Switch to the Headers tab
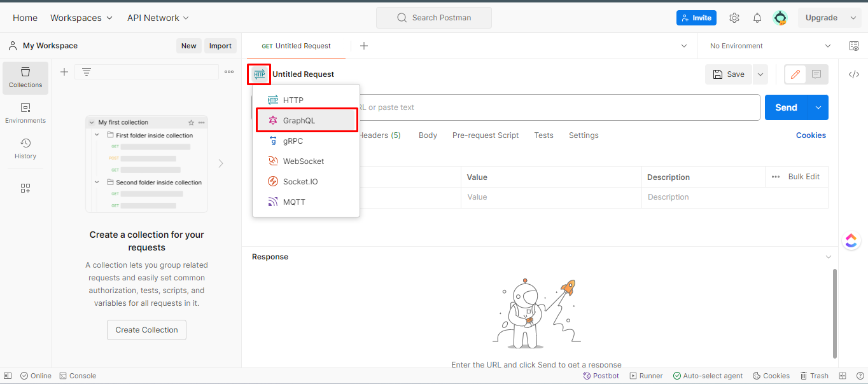 click(x=380, y=135)
